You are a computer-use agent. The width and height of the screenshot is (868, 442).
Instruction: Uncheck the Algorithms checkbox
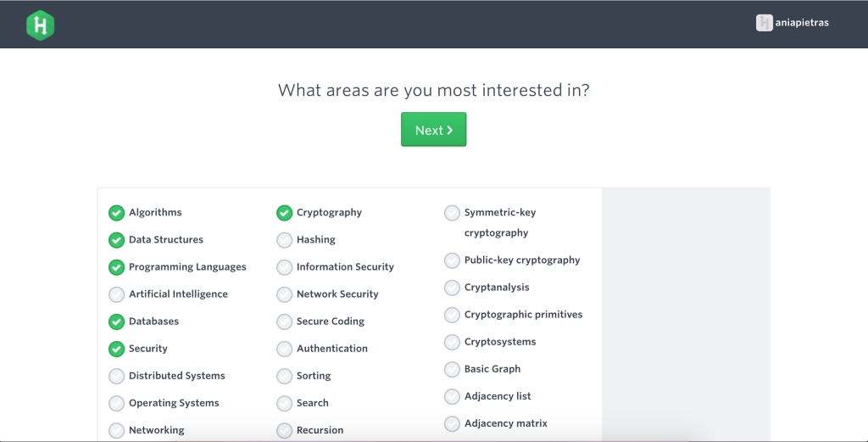click(x=116, y=213)
